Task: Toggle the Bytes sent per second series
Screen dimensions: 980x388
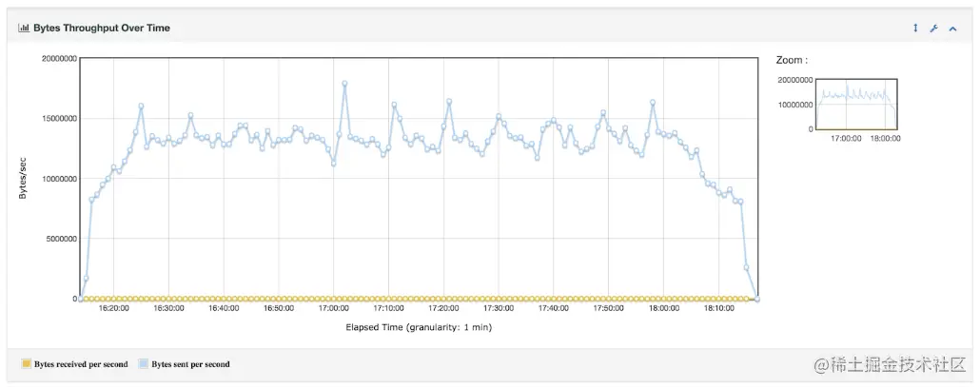Action: (x=190, y=364)
